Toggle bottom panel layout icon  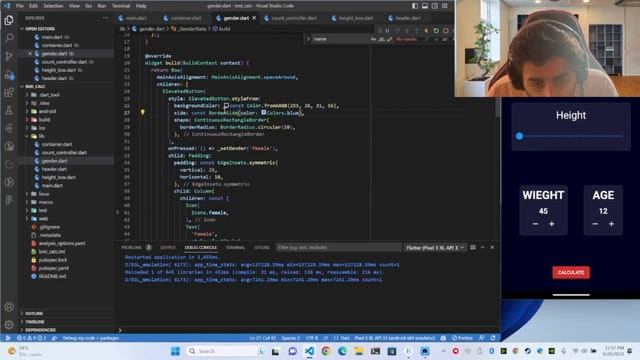(x=424, y=6)
